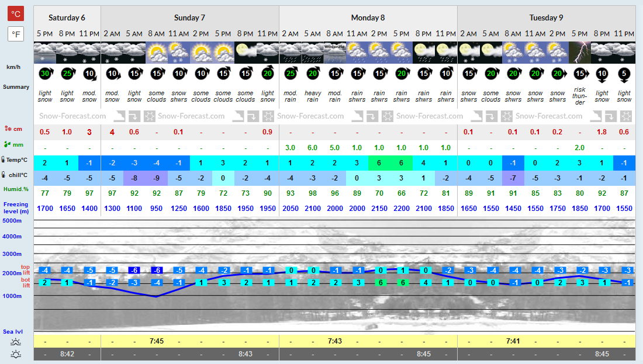Click Monday 8 AM moderate rain weather icon
Screen dimensions: 643x364
[334, 53]
